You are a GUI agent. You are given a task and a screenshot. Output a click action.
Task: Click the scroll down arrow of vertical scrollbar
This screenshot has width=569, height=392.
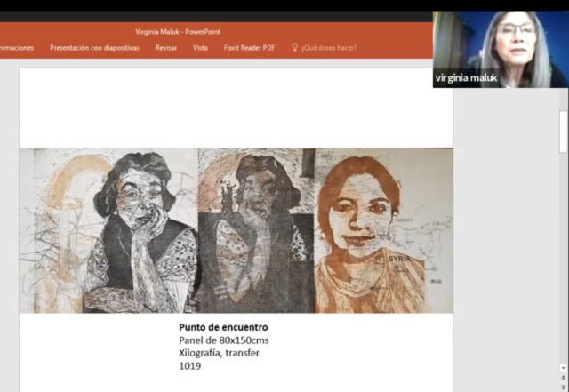pos(563,367)
